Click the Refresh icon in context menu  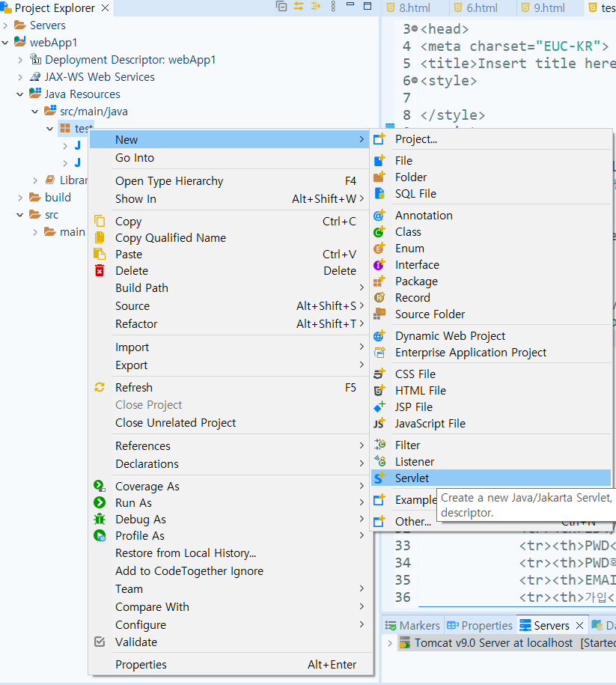100,388
